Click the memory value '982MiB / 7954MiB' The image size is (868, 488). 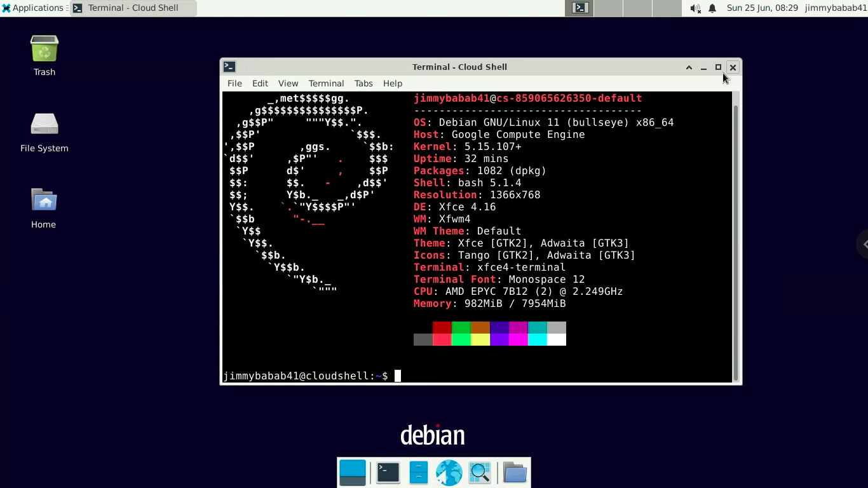515,304
